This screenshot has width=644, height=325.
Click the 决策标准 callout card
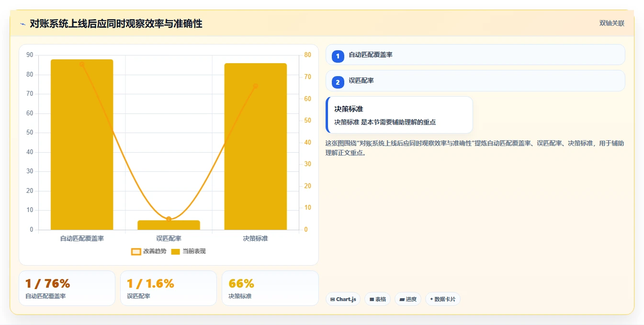[x=399, y=115]
